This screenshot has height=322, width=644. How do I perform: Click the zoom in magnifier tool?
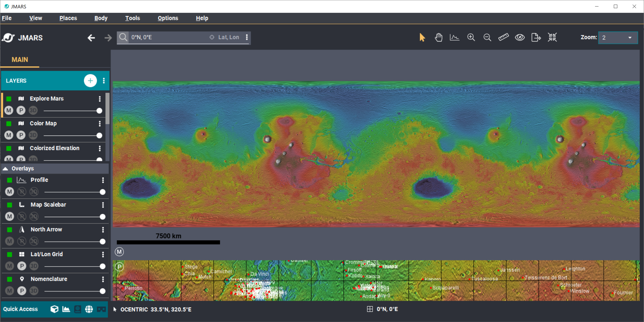point(471,38)
